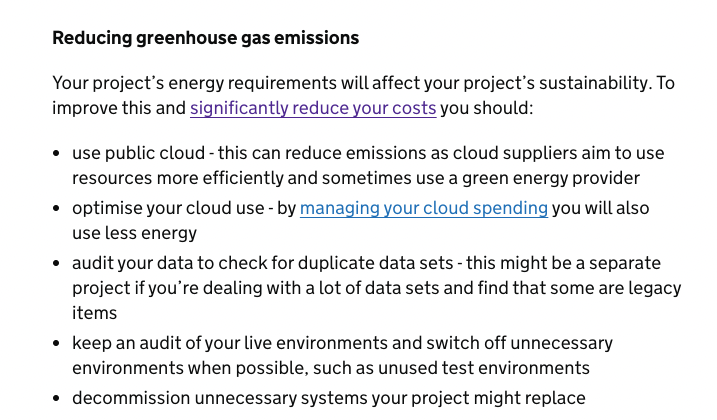Open the "managing your cloud spending" link
Image resolution: width=717 pixels, height=420 pixels.
(424, 208)
